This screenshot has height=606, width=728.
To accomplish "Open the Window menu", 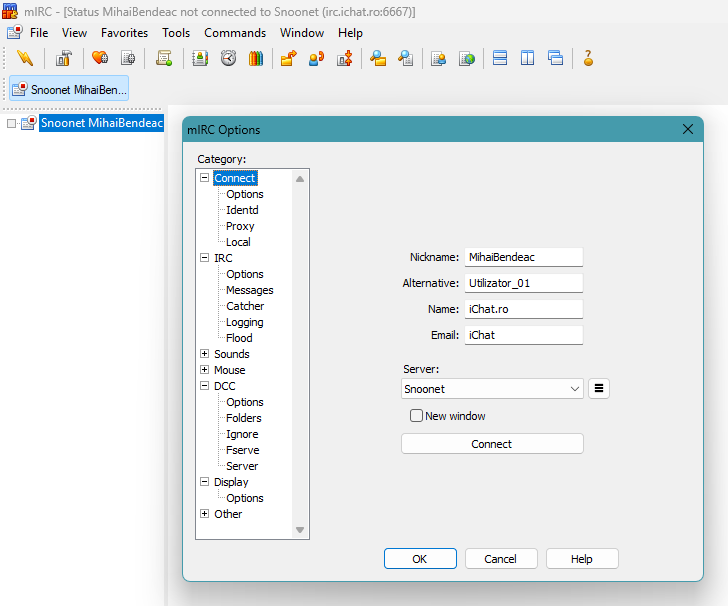I will [302, 33].
